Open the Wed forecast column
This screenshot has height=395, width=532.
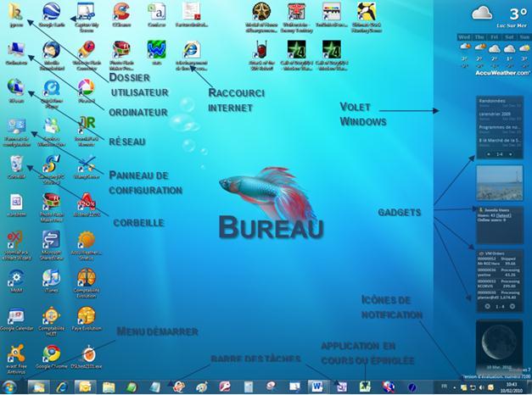(x=464, y=51)
